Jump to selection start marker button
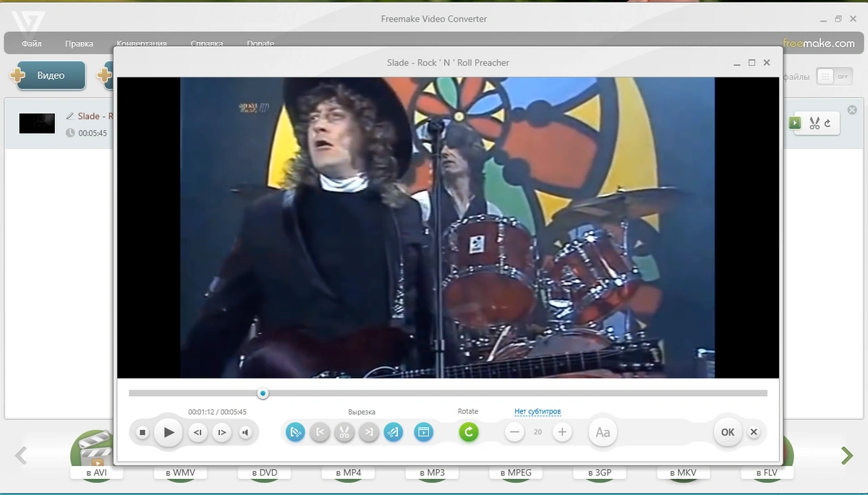Viewport: 868px width, 495px height. point(320,433)
